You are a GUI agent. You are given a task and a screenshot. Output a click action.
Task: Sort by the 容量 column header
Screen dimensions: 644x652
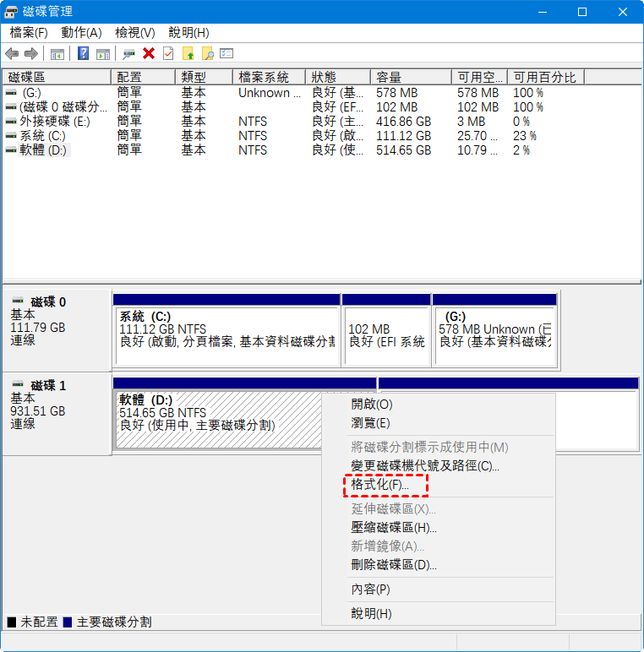click(x=411, y=78)
